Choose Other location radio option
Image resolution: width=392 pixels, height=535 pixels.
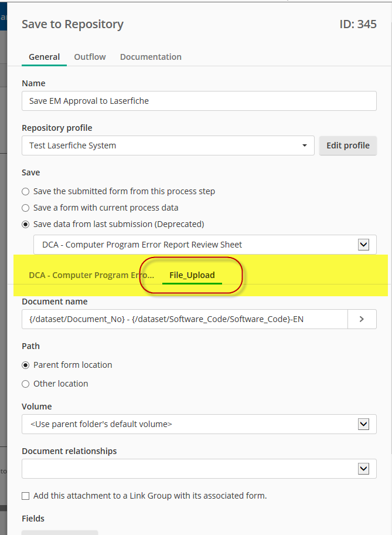point(26,384)
